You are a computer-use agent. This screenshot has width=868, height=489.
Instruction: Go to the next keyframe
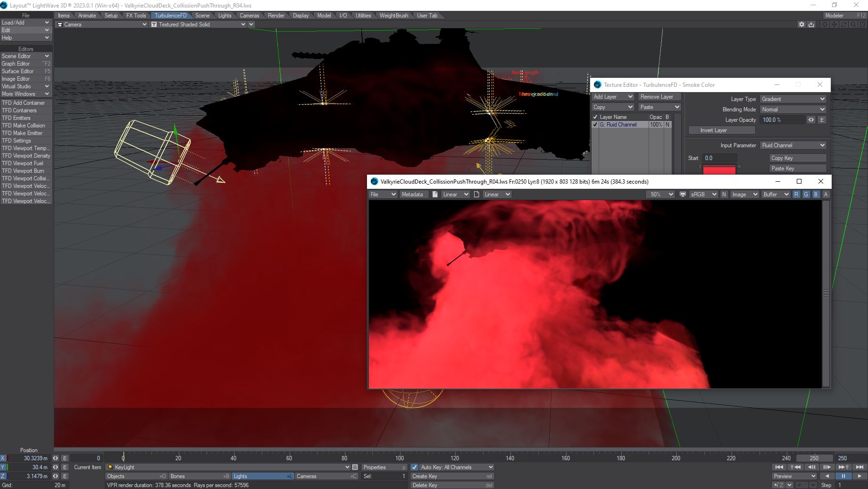(x=843, y=467)
